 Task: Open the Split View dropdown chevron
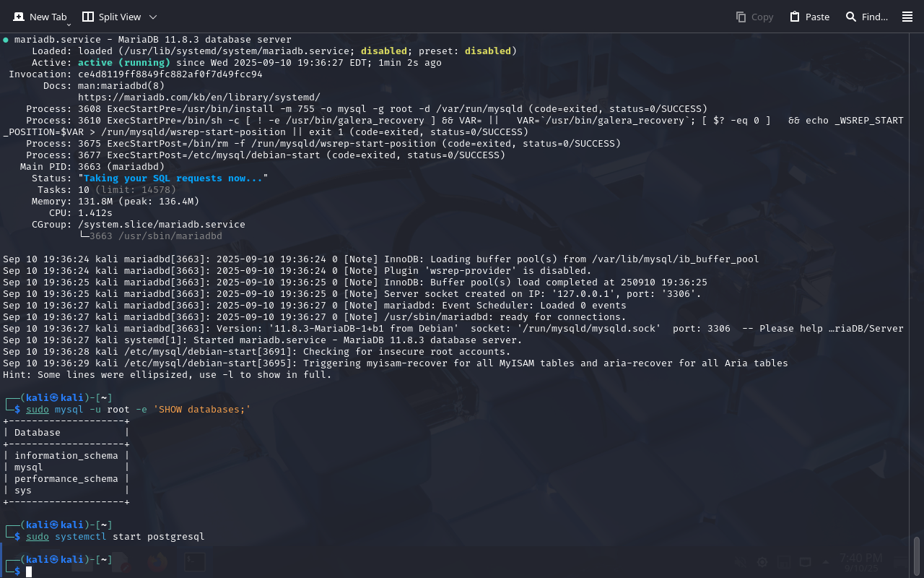(153, 17)
